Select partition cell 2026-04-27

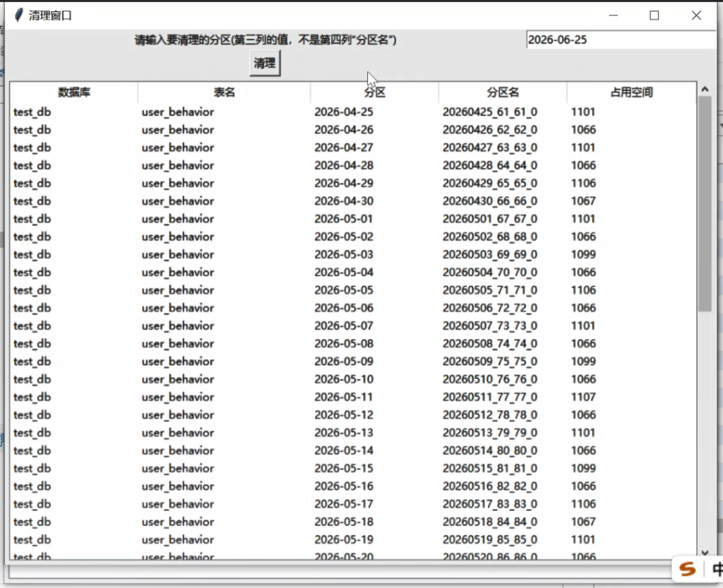pyautogui.click(x=344, y=148)
